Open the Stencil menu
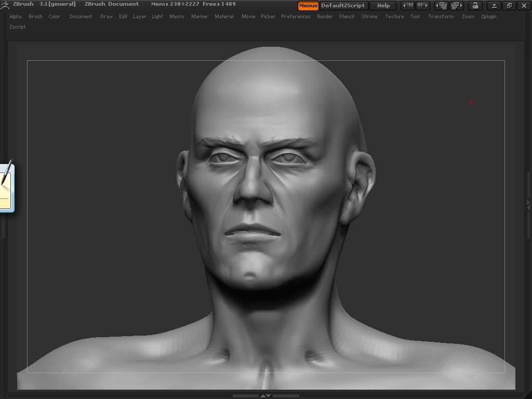532x399 pixels. (x=347, y=16)
